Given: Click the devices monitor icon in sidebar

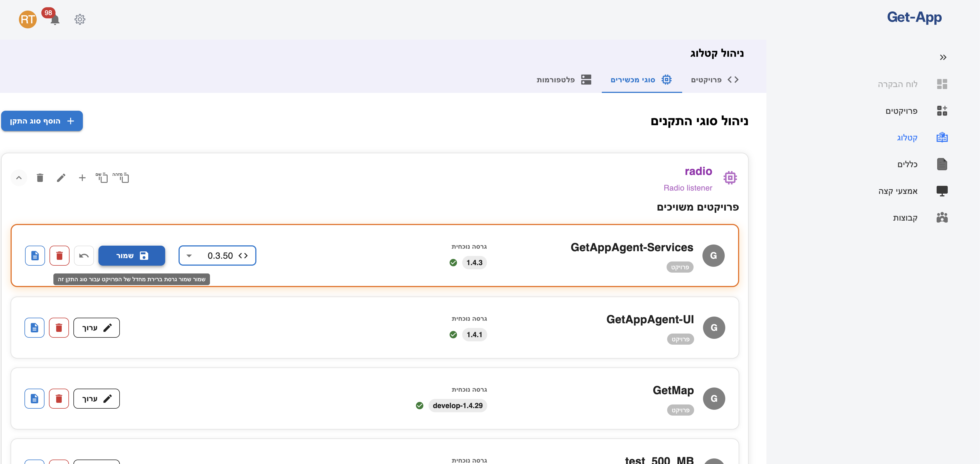Looking at the screenshot, I should tap(942, 191).
